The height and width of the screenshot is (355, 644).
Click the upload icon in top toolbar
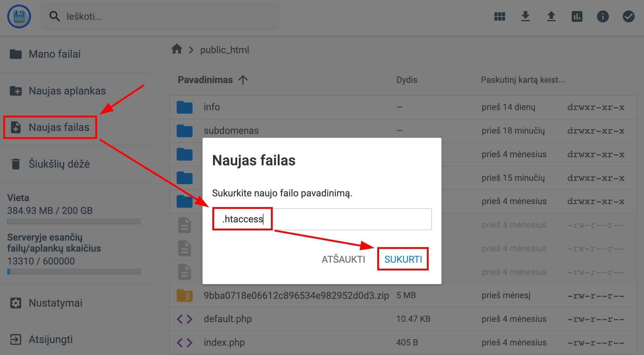(x=551, y=16)
